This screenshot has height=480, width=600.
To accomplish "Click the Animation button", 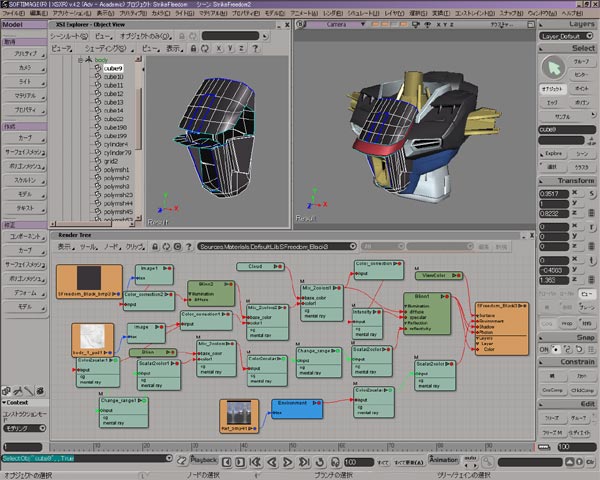I will [x=443, y=459].
